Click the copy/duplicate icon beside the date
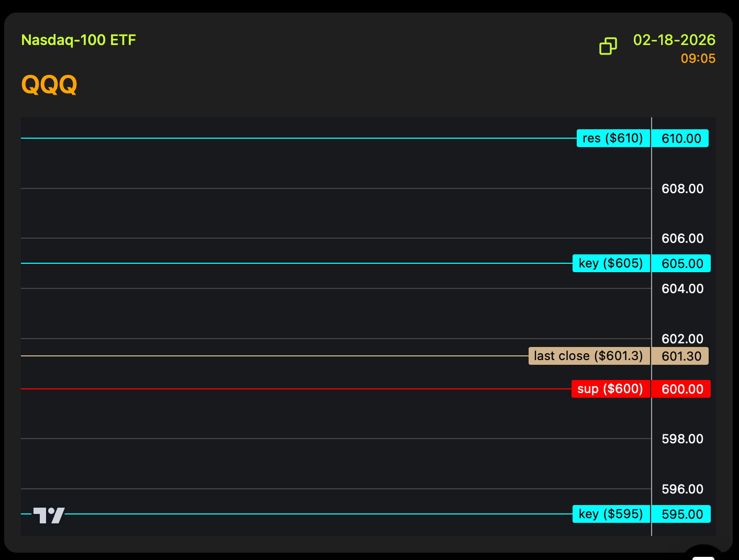The height and width of the screenshot is (560, 739). 608,46
